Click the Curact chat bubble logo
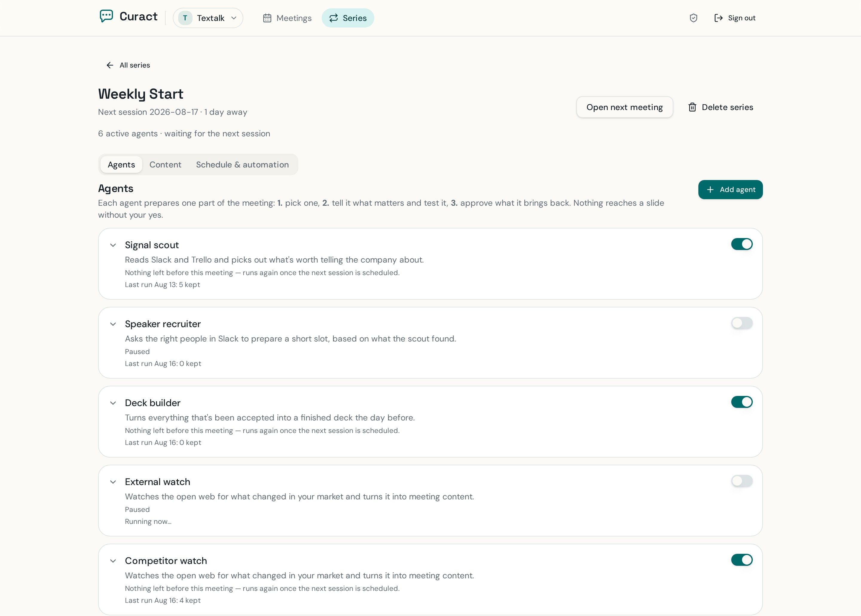The height and width of the screenshot is (616, 861). (x=106, y=16)
